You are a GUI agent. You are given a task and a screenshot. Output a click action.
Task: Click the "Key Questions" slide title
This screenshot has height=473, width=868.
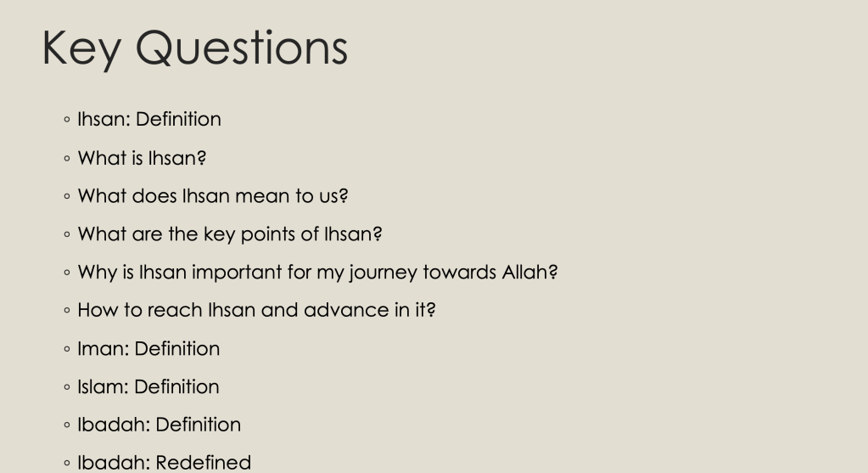click(x=194, y=48)
